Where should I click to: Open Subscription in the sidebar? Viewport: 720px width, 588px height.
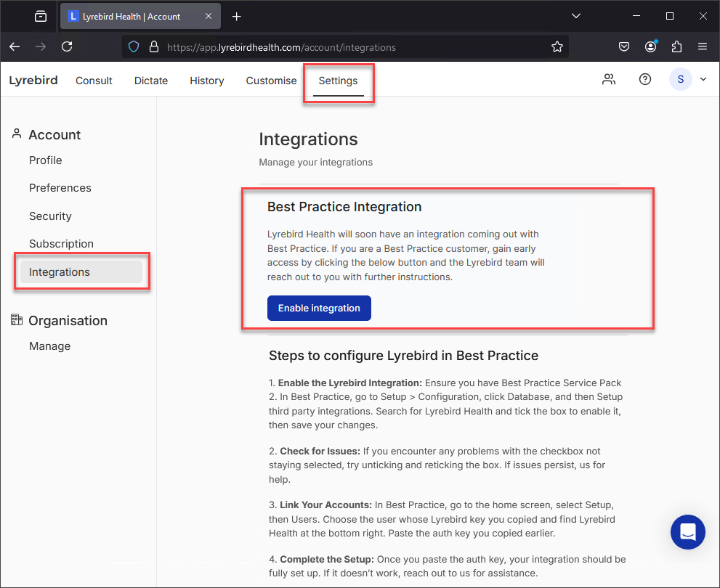61,243
